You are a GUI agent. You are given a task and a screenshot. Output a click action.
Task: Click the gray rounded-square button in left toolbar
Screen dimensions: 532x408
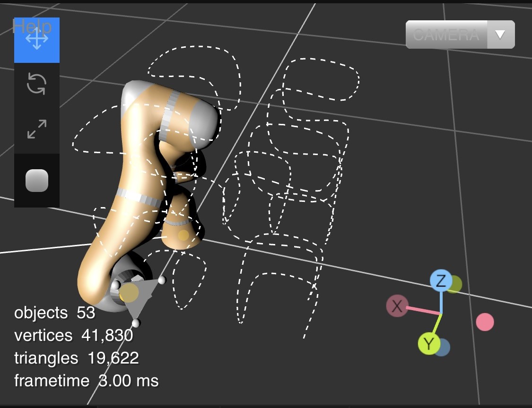tap(37, 181)
